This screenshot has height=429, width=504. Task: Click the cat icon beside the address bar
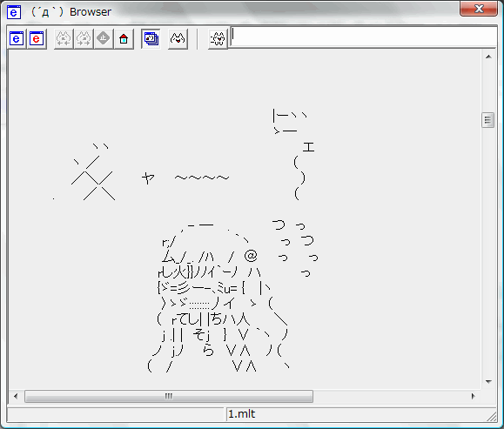[x=218, y=39]
